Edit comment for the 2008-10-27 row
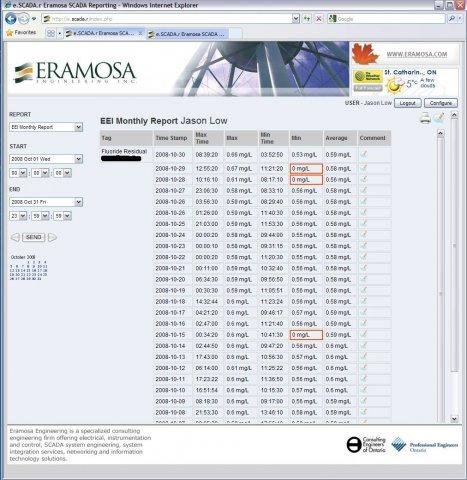 (x=364, y=190)
